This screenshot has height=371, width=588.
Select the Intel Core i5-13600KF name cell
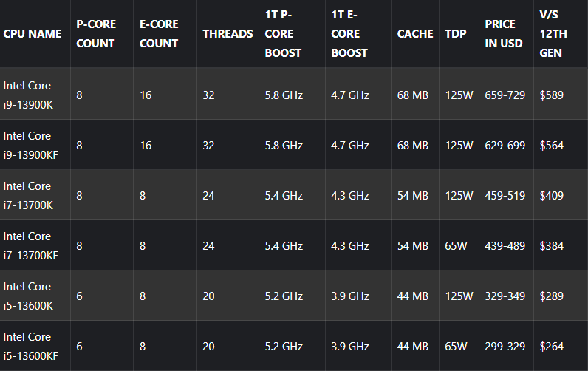coord(31,346)
